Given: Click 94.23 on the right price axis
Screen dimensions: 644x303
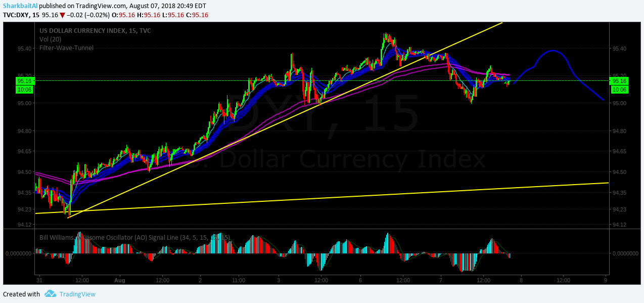Looking at the screenshot, I should point(619,209).
